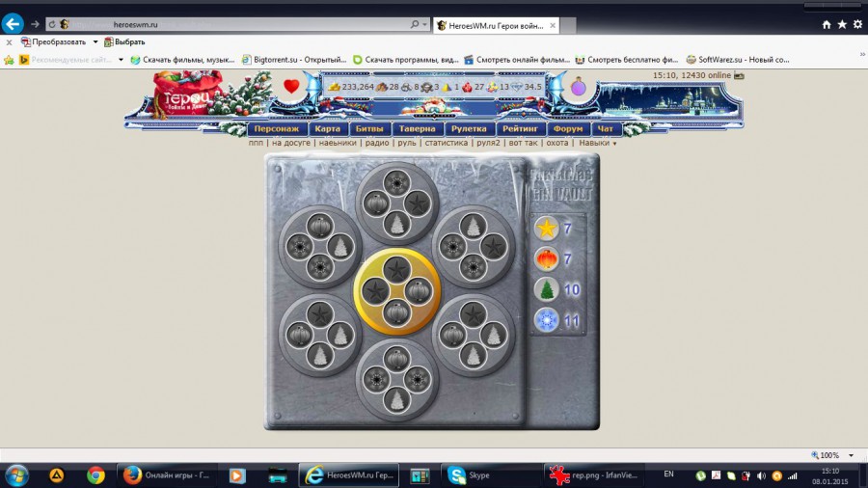Click the orange lantern icon in vault legend
The image size is (868, 488).
point(547,258)
